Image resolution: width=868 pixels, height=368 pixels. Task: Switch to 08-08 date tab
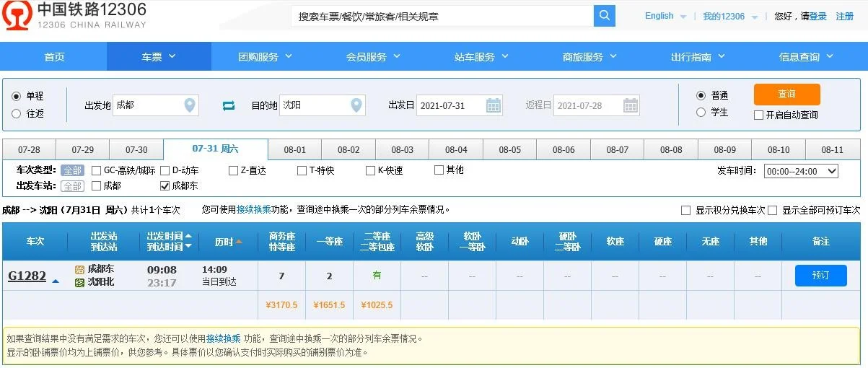point(671,150)
